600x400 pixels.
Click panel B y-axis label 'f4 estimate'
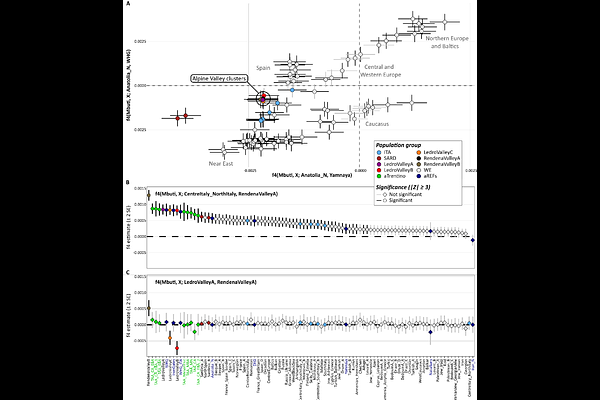(x=130, y=228)
